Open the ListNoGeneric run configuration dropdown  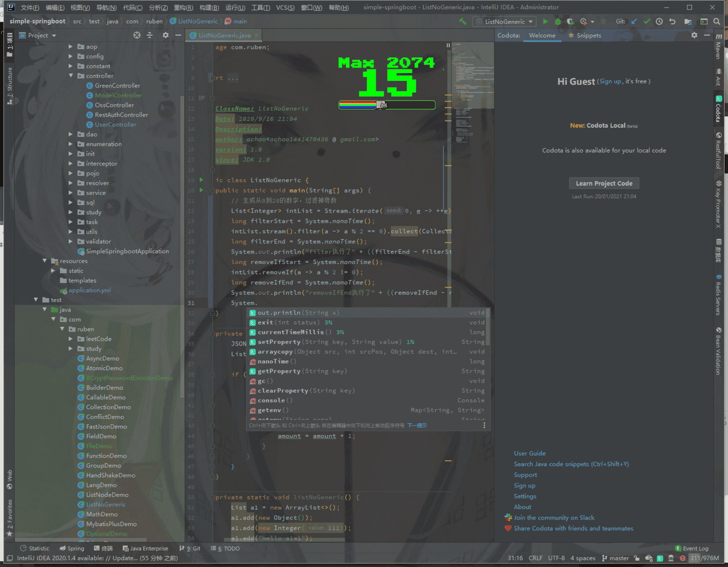point(504,22)
